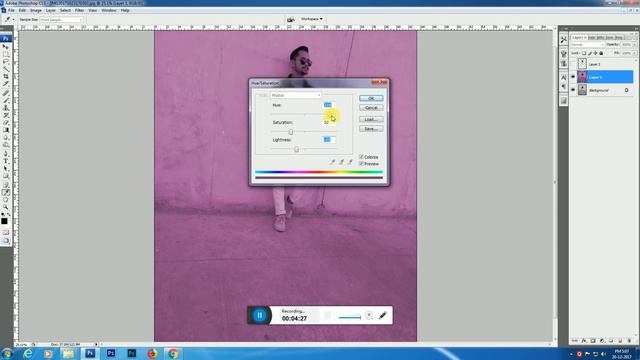Open Edit Master dropdown in dialog
This screenshot has width=640, height=360.
coord(296,95)
